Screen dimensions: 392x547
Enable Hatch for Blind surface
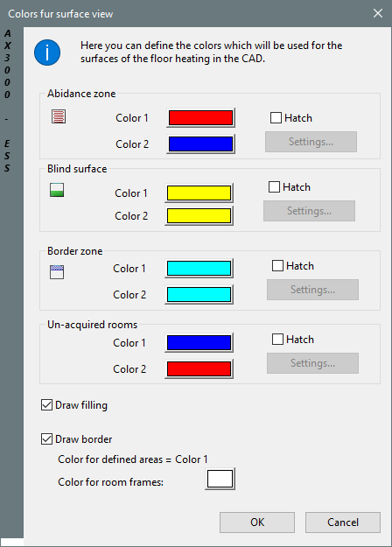coord(274,187)
